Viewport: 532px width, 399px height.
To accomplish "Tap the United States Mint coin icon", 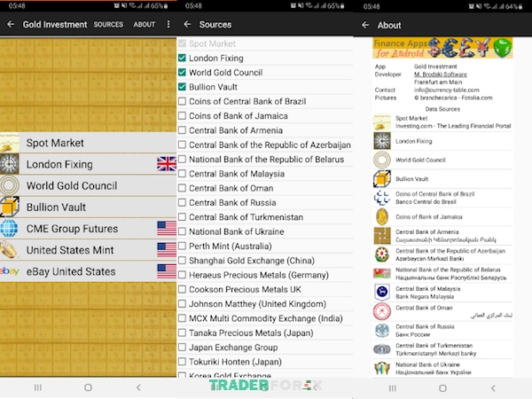I will pyautogui.click(x=10, y=250).
